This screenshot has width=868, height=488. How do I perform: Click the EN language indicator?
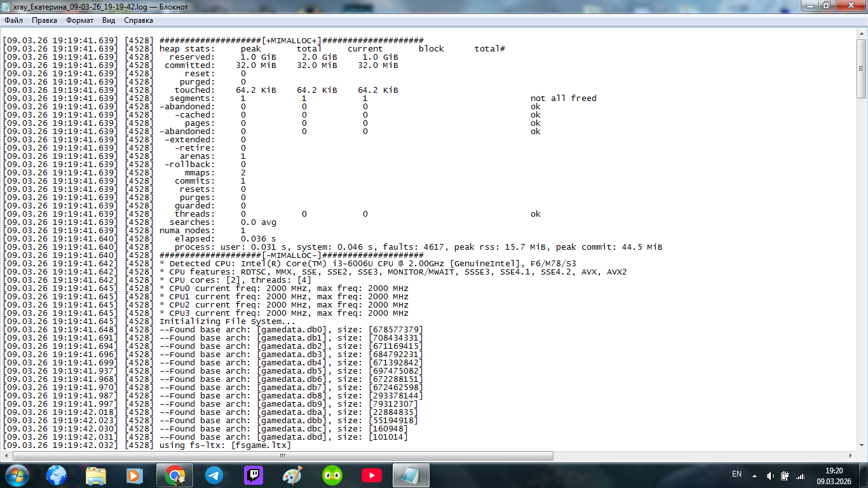(737, 474)
